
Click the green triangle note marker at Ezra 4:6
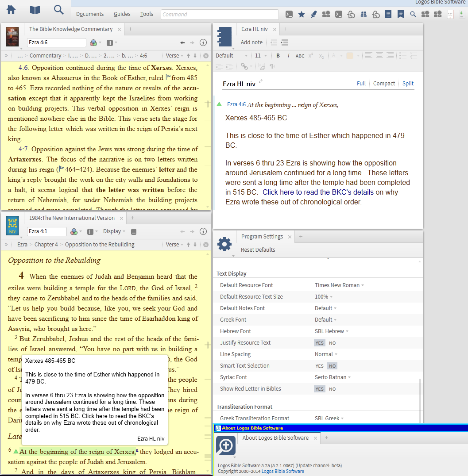(x=219, y=104)
